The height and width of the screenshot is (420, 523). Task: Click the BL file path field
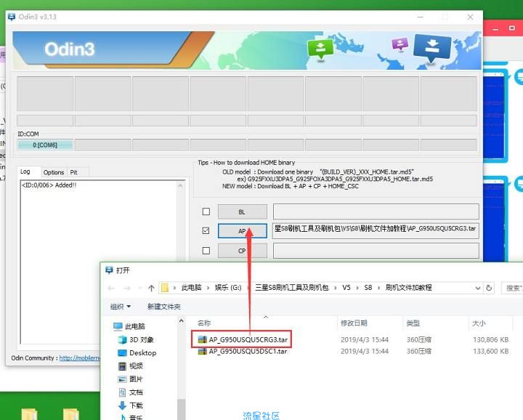pyautogui.click(x=376, y=211)
